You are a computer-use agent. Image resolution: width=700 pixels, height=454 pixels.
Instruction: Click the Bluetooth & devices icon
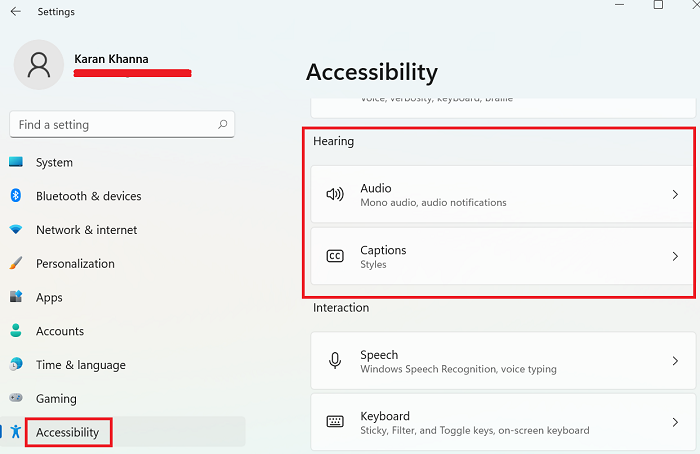[x=16, y=196]
